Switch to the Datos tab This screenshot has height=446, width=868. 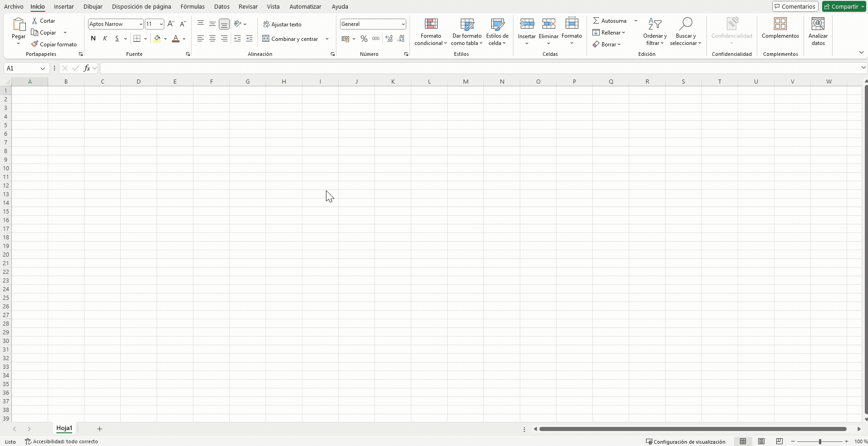(222, 6)
